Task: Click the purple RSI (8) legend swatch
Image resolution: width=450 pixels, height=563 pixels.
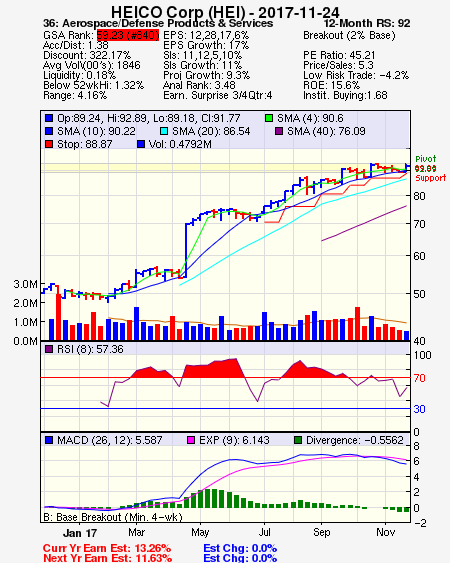Action: 49,349
